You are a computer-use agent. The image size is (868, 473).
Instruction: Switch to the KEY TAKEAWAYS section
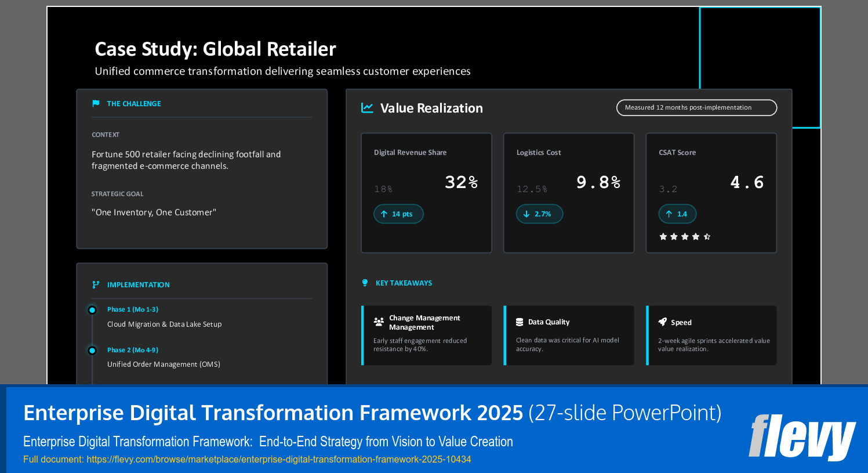pyautogui.click(x=404, y=283)
